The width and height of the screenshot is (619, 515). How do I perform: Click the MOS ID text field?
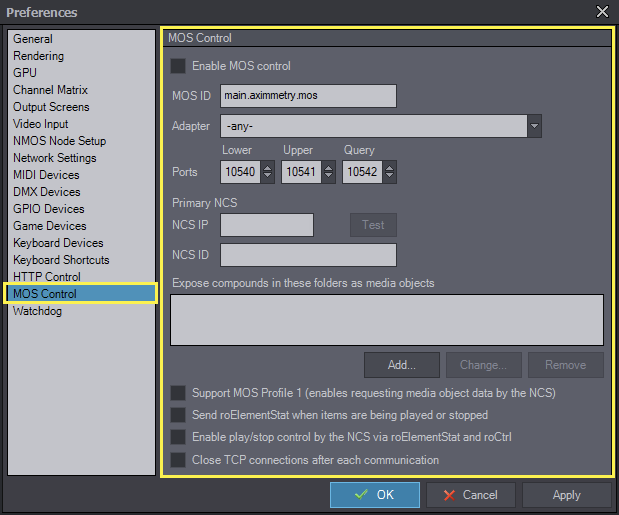(308, 96)
